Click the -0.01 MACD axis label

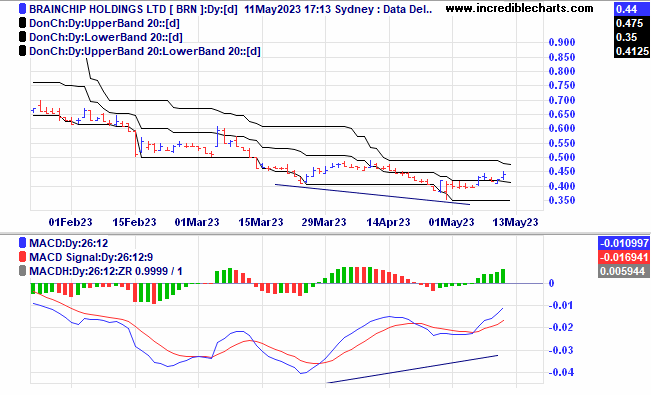coord(562,305)
